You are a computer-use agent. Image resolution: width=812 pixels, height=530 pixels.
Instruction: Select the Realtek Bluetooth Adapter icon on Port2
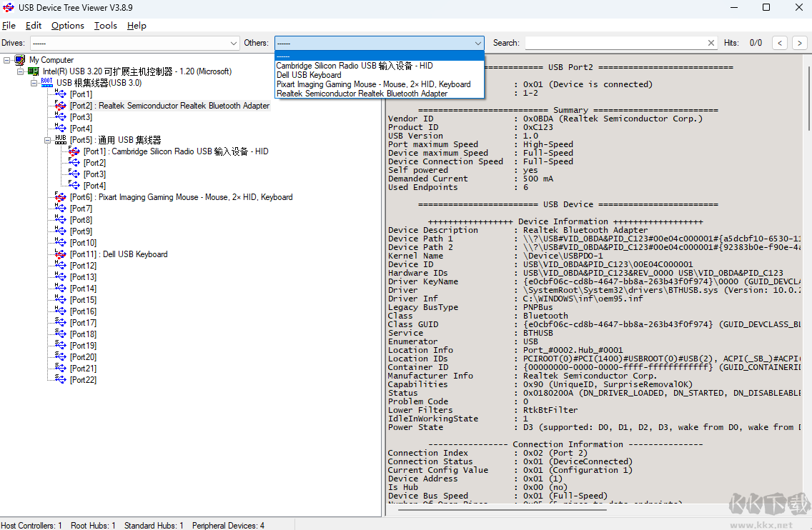[60, 105]
